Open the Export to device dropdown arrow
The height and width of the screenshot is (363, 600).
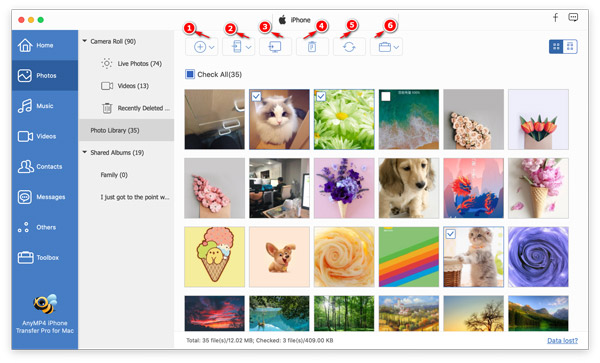(x=249, y=47)
